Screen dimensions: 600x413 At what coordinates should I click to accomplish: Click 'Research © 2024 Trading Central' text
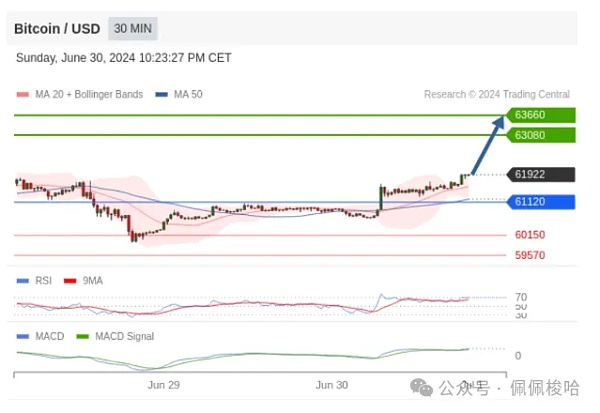coord(497,94)
